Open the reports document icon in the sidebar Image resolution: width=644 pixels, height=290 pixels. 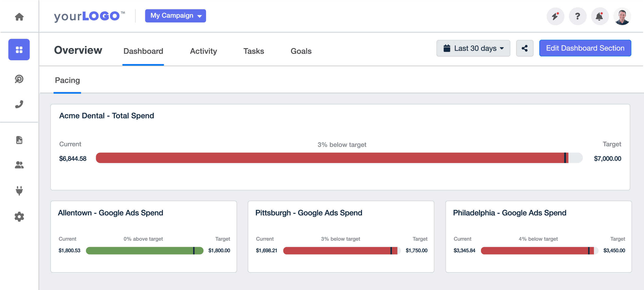pos(19,140)
